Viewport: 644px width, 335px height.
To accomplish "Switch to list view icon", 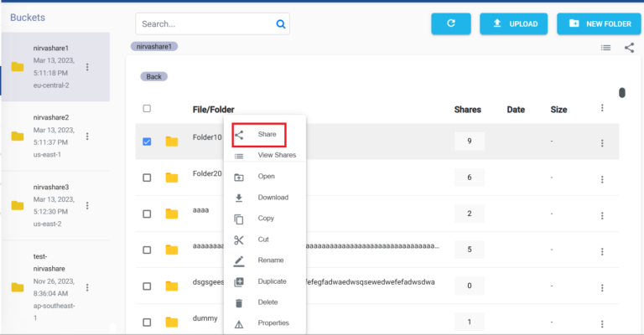I will click(605, 48).
